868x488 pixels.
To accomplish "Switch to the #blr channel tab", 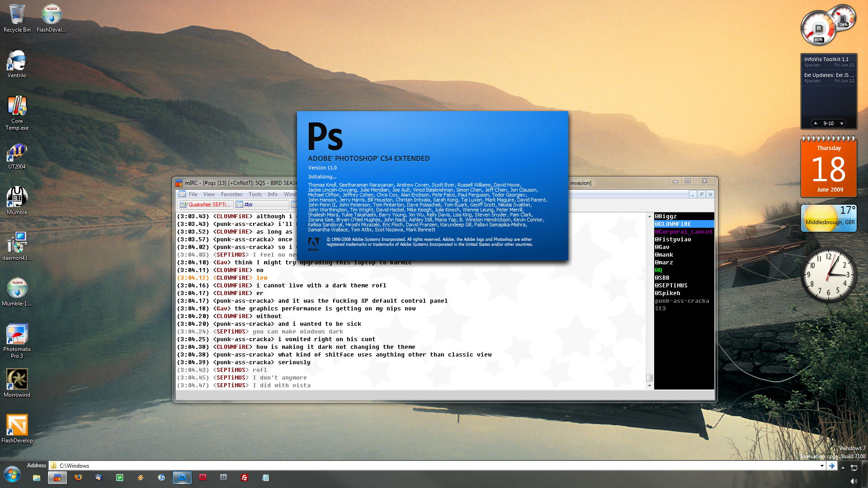I will tap(262, 205).
